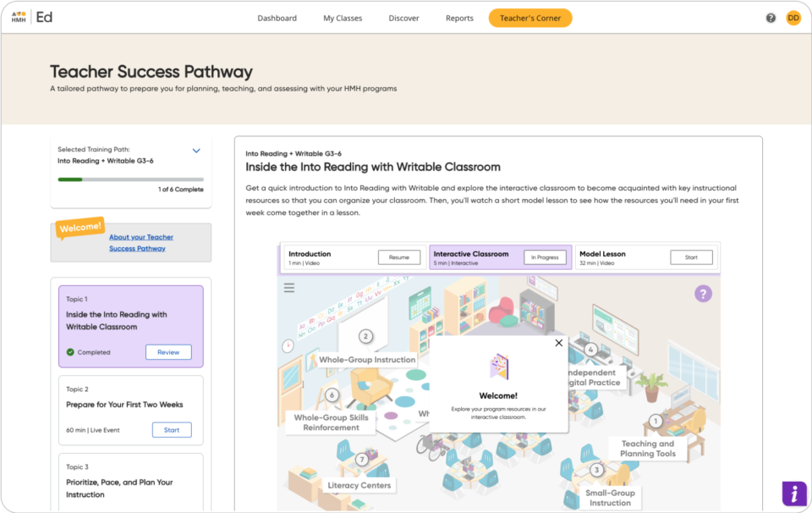
Task: Review the completed Topic 1
Action: [168, 351]
